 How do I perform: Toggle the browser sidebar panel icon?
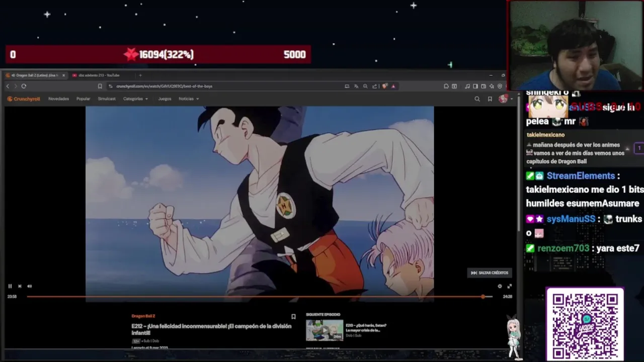coord(475,86)
